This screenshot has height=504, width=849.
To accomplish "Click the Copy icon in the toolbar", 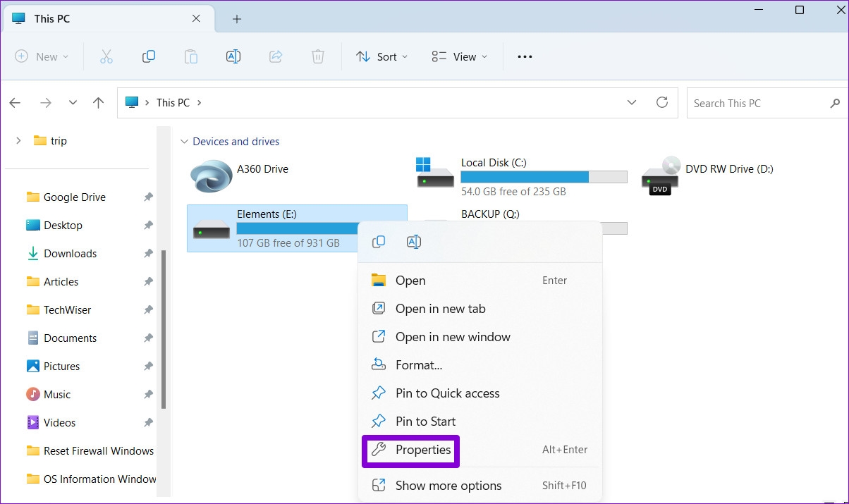I will coord(149,56).
